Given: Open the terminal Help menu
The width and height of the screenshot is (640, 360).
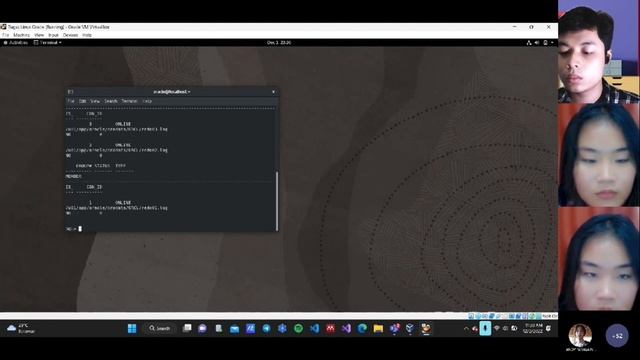Looking at the screenshot, I should pos(147,101).
